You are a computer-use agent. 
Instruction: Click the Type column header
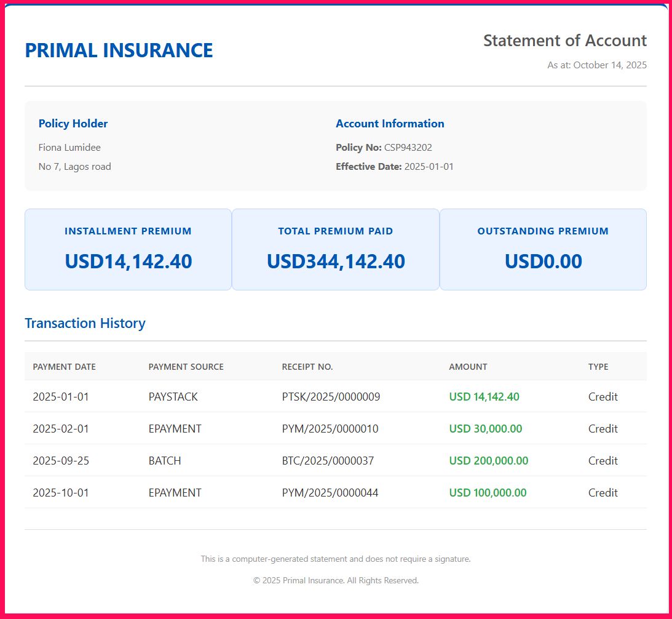click(598, 367)
